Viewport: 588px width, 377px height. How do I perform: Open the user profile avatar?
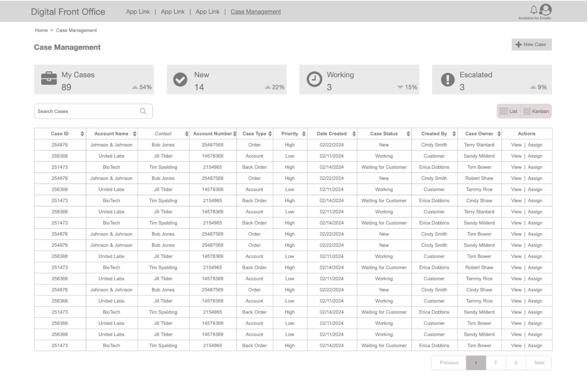(546, 9)
